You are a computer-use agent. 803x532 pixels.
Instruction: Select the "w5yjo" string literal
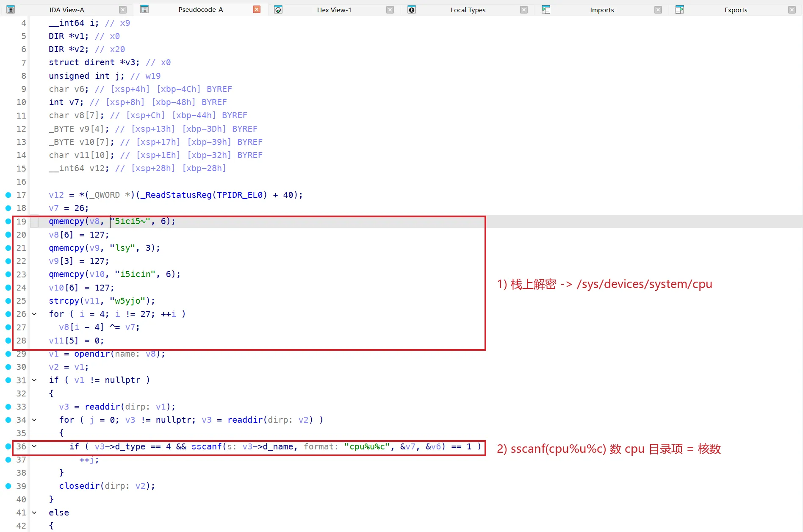coord(128,301)
